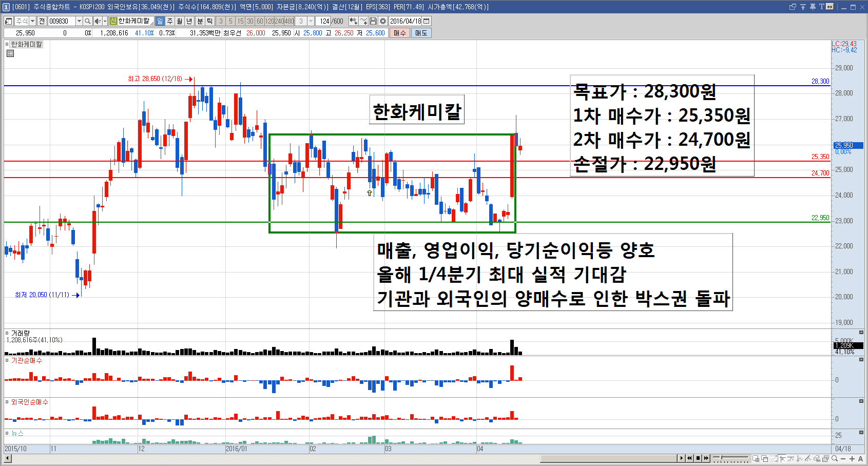This screenshot has height=466, width=868.
Task: Click the zoom magnifier in the bottom toolbar
Action: click(835, 458)
